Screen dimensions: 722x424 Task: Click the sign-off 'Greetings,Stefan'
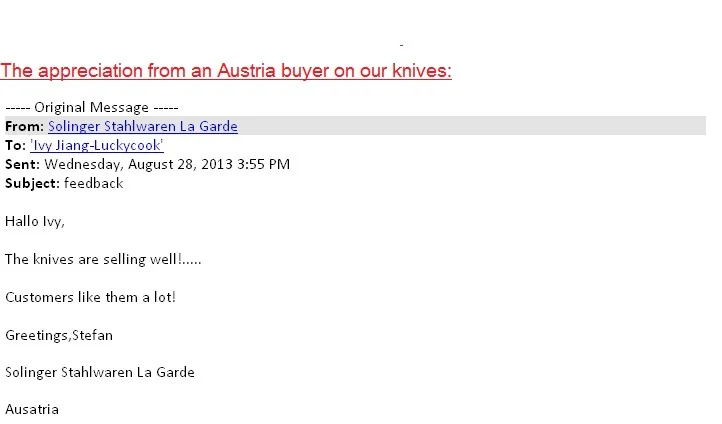coord(59,335)
